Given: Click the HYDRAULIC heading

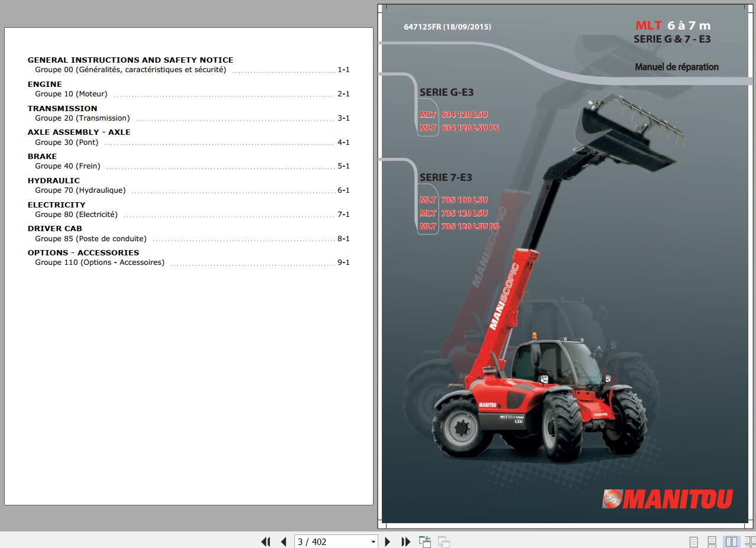Looking at the screenshot, I should click(x=54, y=180).
